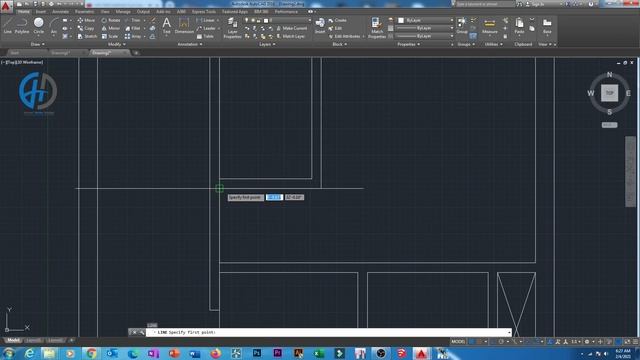Click the Group tool
The width and height of the screenshot is (640, 360).
coord(462,25)
